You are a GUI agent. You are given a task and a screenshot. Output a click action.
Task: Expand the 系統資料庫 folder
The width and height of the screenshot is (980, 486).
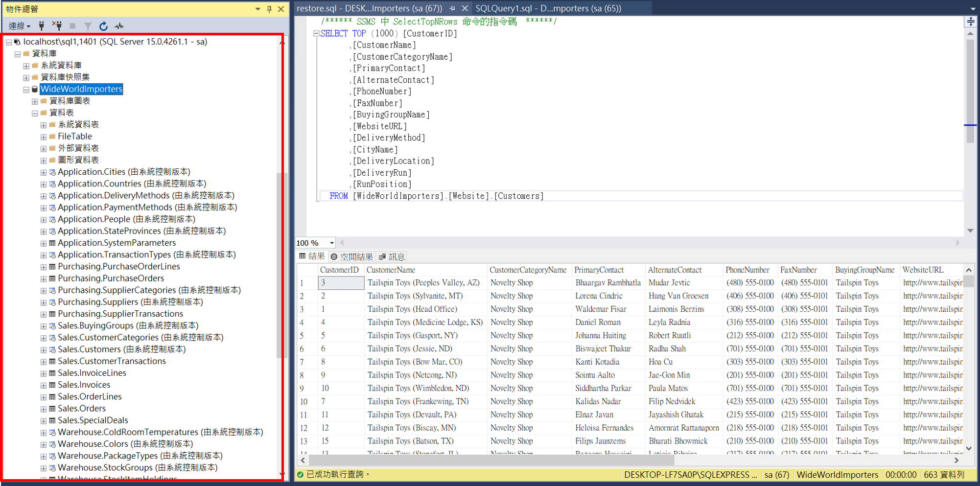(x=26, y=66)
